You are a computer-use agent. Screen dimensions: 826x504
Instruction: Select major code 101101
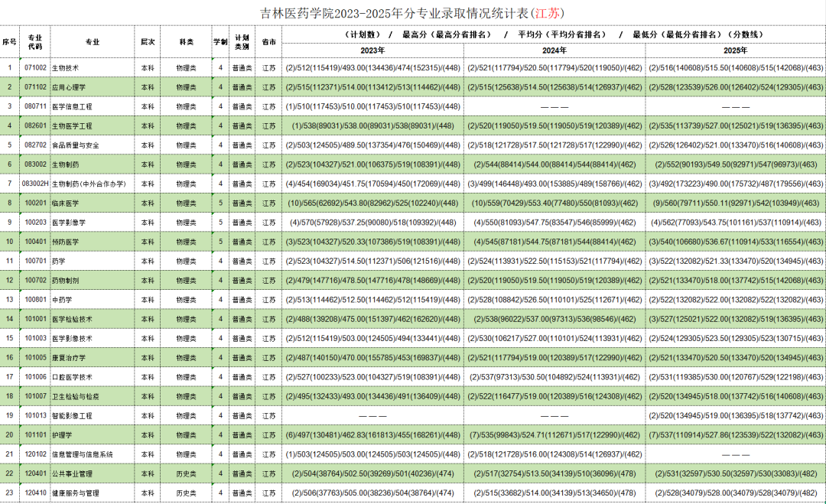pyautogui.click(x=35, y=435)
